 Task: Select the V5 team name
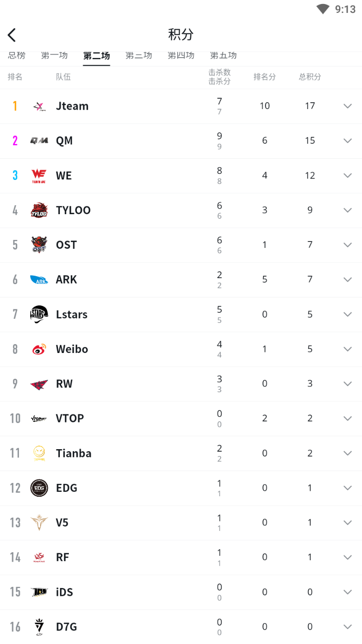(62, 523)
